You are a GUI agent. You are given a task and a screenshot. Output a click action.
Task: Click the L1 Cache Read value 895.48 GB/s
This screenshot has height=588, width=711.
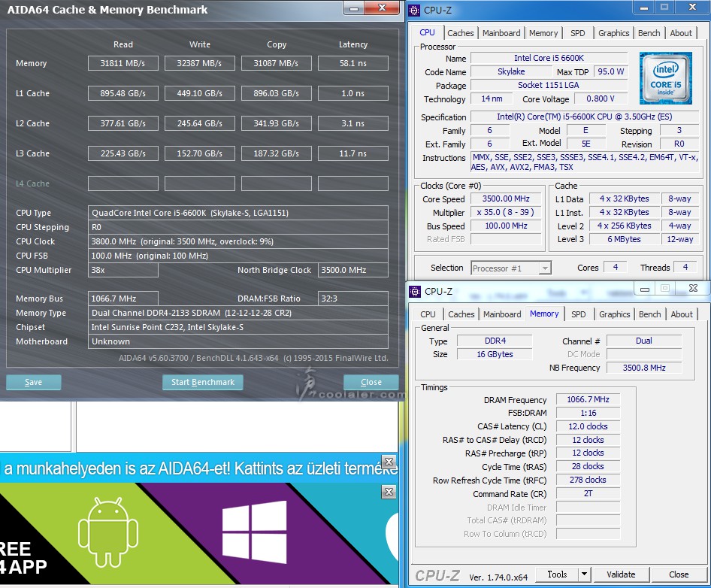pos(123,93)
